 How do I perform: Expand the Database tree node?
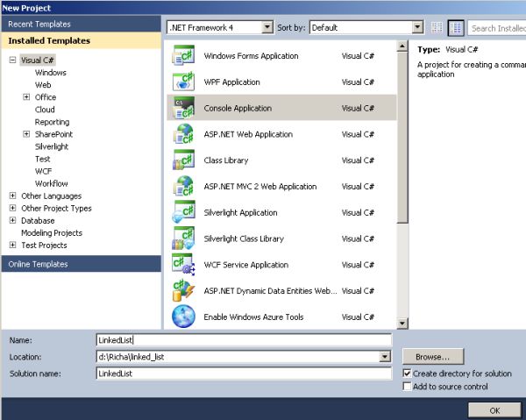click(x=13, y=220)
